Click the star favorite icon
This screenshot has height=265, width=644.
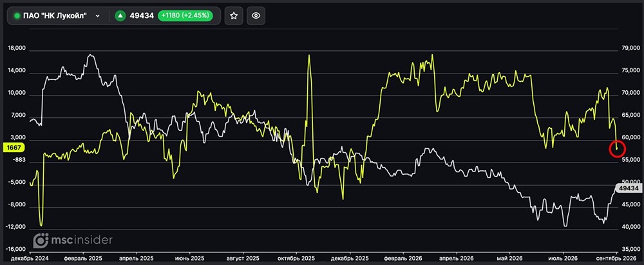point(234,15)
